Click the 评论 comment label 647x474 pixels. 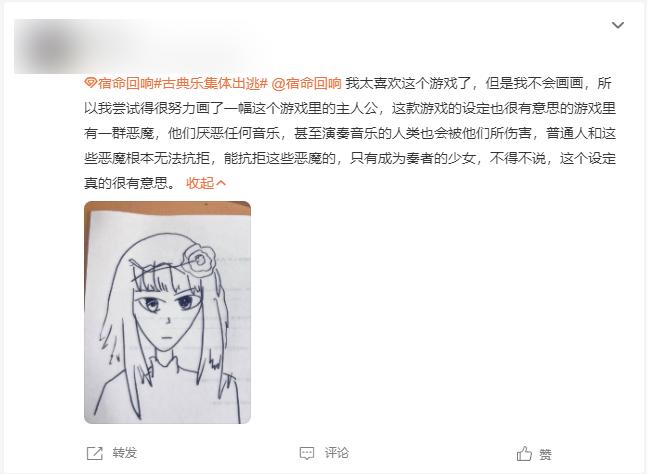click(x=336, y=453)
